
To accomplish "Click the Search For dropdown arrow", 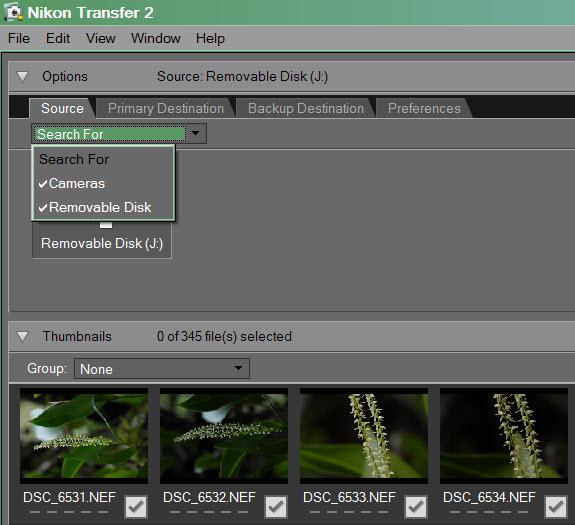I will tap(196, 133).
